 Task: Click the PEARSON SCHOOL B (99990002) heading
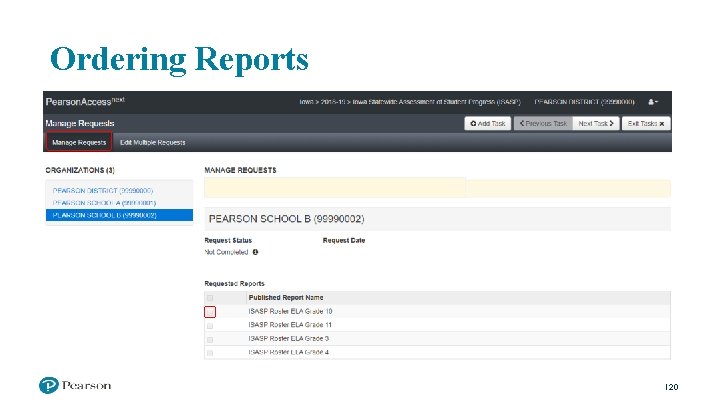pyautogui.click(x=287, y=219)
